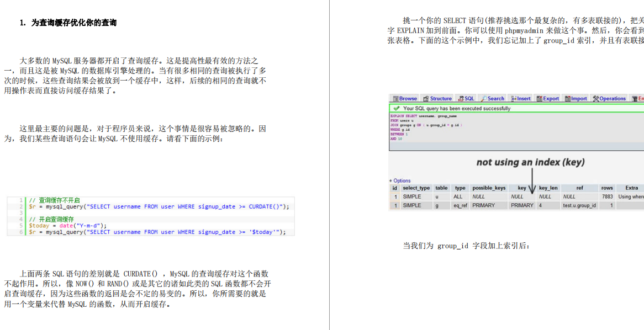The height and width of the screenshot is (330, 644).
Task: Click the PRIMARY cell under key
Action: (x=522, y=206)
